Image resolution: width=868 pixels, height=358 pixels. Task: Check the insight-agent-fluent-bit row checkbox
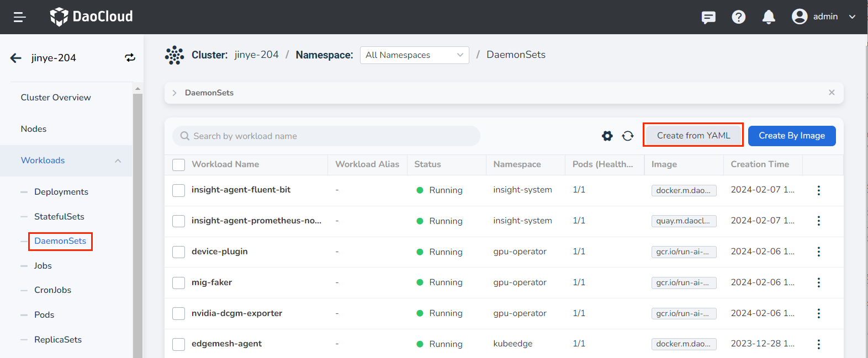click(x=178, y=190)
